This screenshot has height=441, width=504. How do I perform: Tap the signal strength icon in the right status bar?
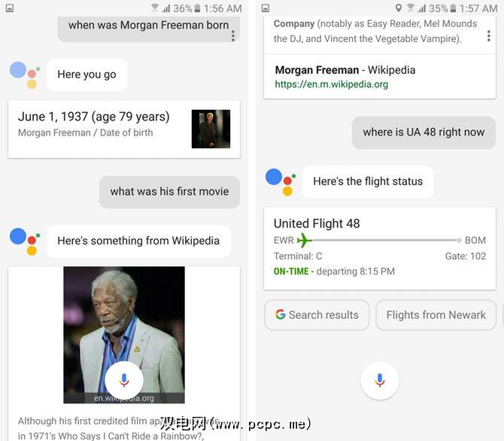422,8
